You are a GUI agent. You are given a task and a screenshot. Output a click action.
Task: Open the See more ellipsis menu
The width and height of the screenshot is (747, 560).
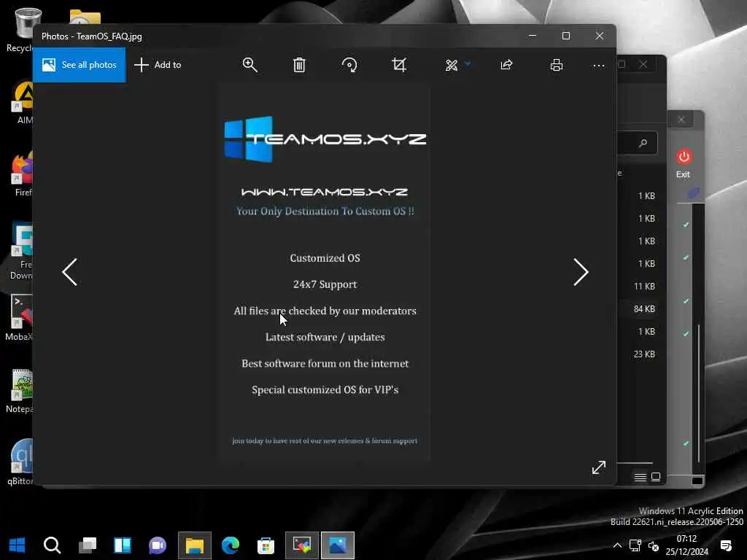[x=599, y=66]
